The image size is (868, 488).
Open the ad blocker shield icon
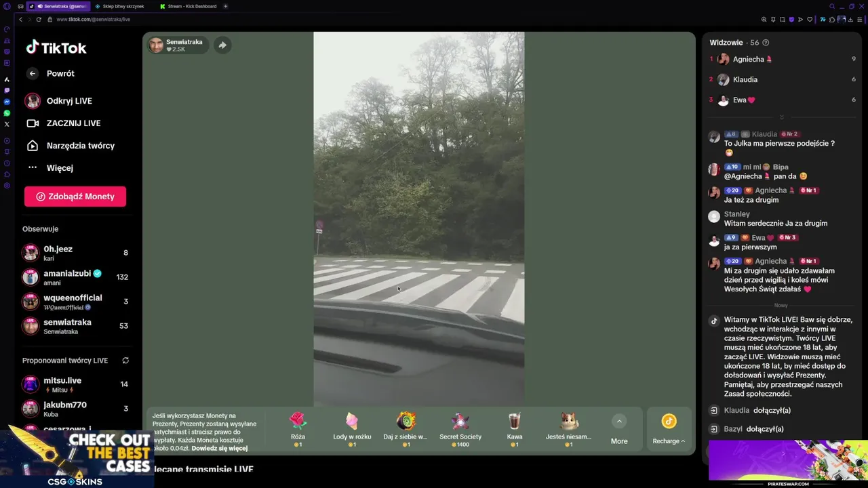(791, 20)
